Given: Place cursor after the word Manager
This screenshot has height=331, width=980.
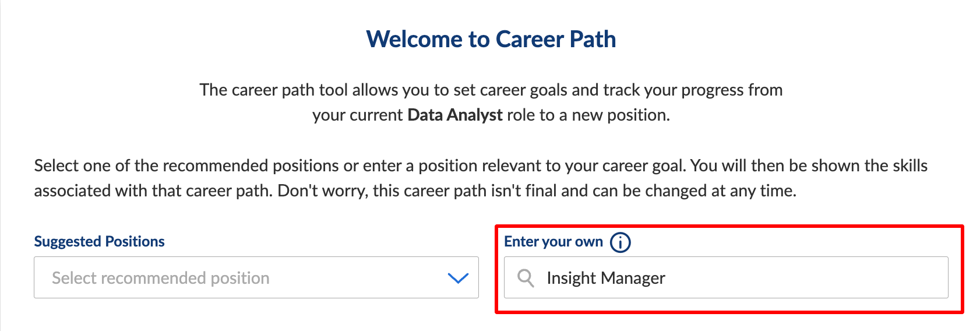Looking at the screenshot, I should (667, 278).
